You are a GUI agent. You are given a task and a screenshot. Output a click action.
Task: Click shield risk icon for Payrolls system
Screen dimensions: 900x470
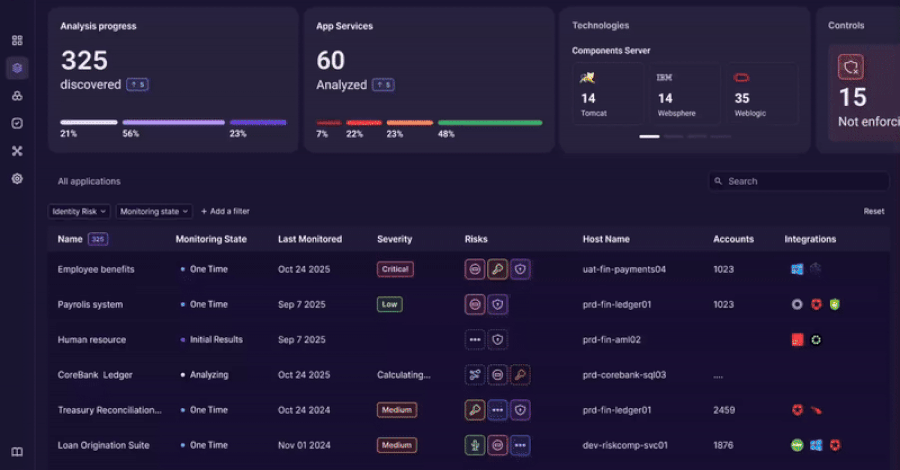coord(497,304)
